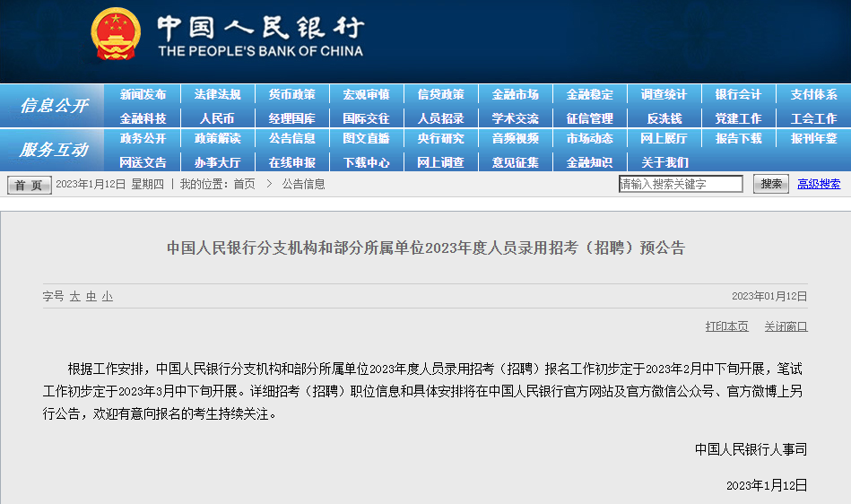Open 图文直播 page
The width and height of the screenshot is (851, 504).
(x=367, y=138)
